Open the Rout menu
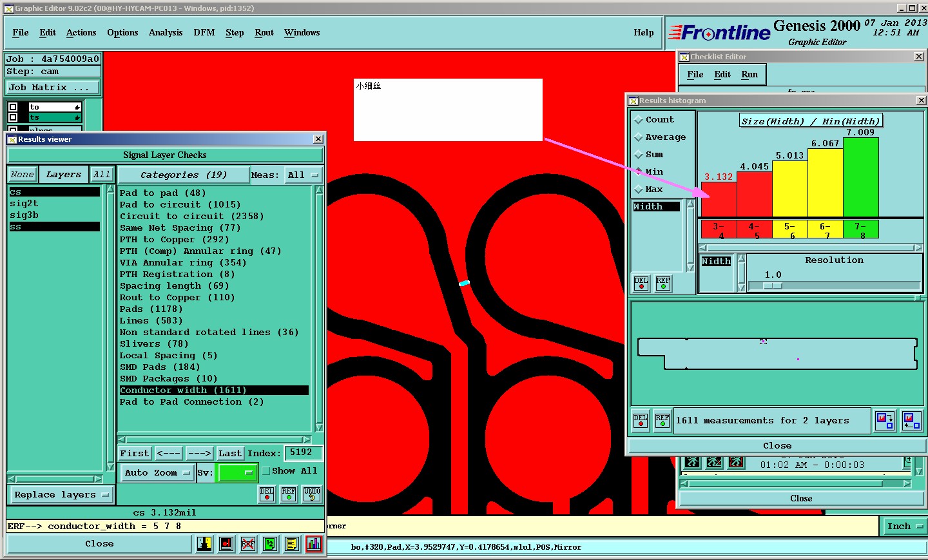928x560 pixels. point(264,33)
